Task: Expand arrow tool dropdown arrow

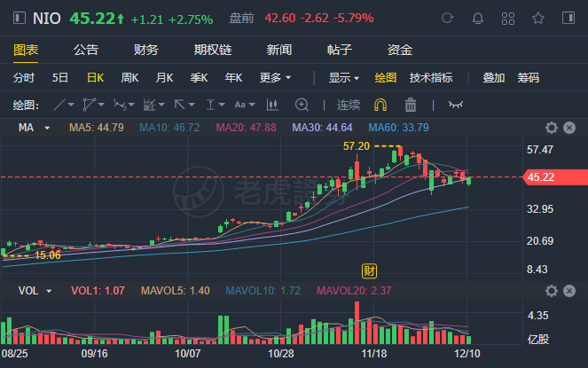Action: pyautogui.click(x=192, y=105)
